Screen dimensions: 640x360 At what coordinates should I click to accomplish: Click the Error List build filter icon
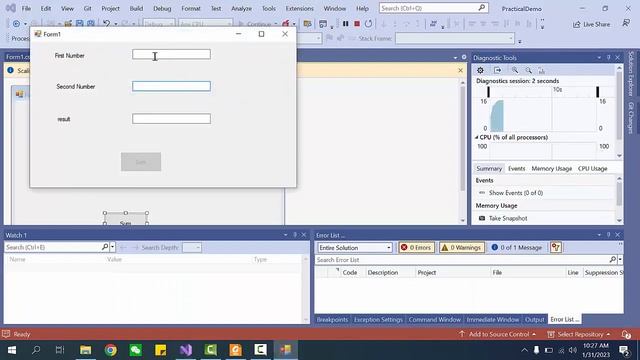(x=556, y=247)
